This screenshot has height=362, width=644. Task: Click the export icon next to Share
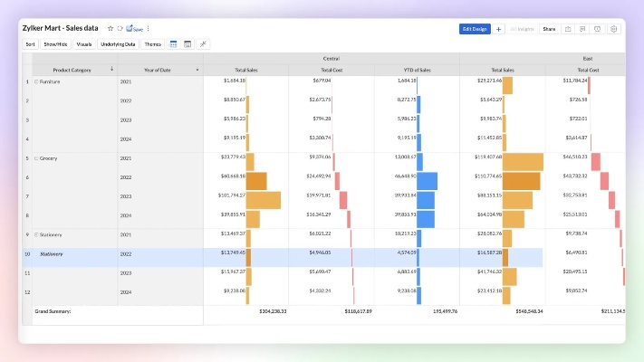click(x=568, y=29)
